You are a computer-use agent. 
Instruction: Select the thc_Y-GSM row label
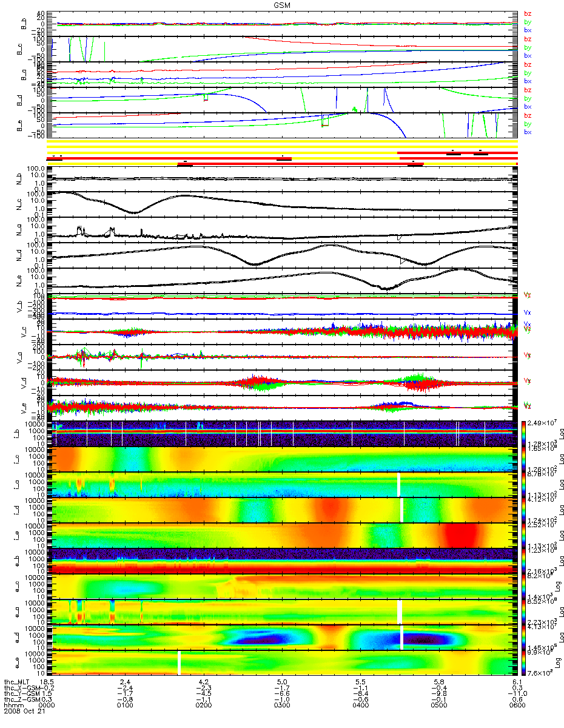click(x=22, y=695)
